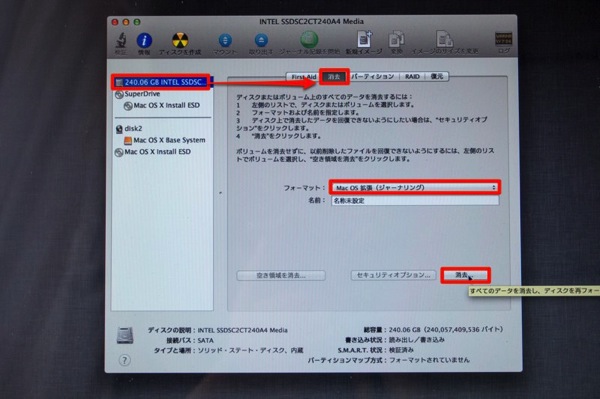Viewport: 600px width, 399px height.
Task: Click the セキュリティオプション button
Action: point(393,275)
